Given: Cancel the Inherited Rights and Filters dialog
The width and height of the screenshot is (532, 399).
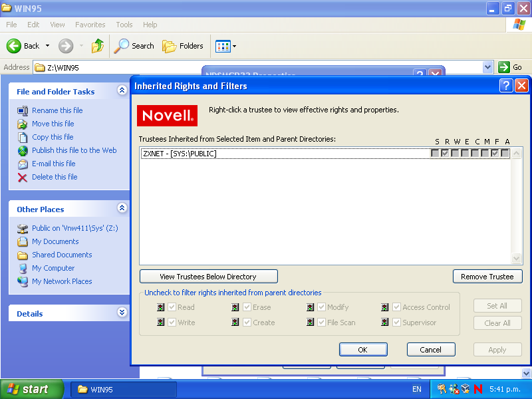Looking at the screenshot, I should coord(430,350).
